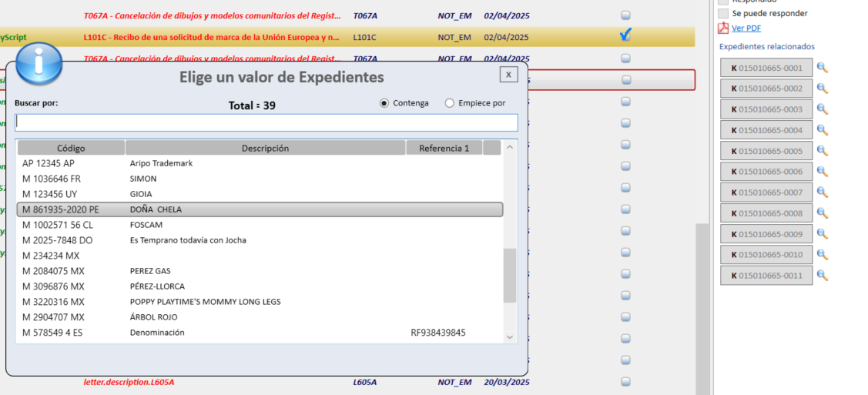Select row 'M 861935-2020 PE' DOÑA CHELA
Viewport: 868px width, 395px height.
pyautogui.click(x=260, y=209)
